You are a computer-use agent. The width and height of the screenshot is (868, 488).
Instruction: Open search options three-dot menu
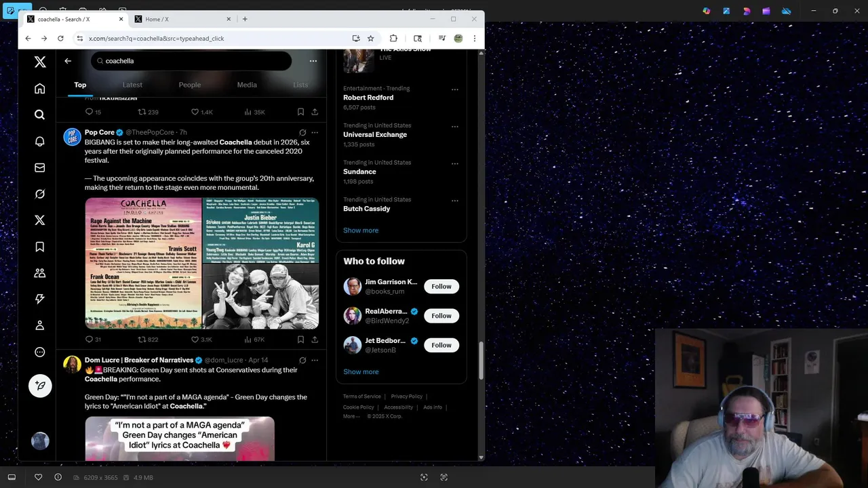click(313, 61)
